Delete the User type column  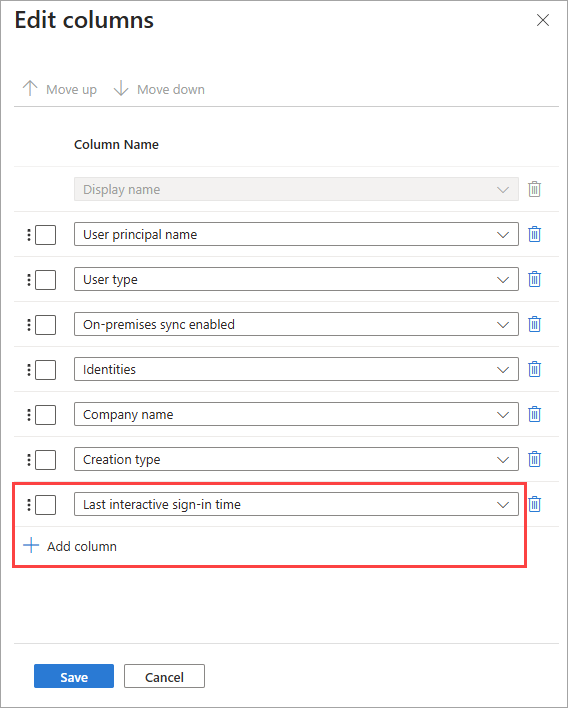[534, 279]
